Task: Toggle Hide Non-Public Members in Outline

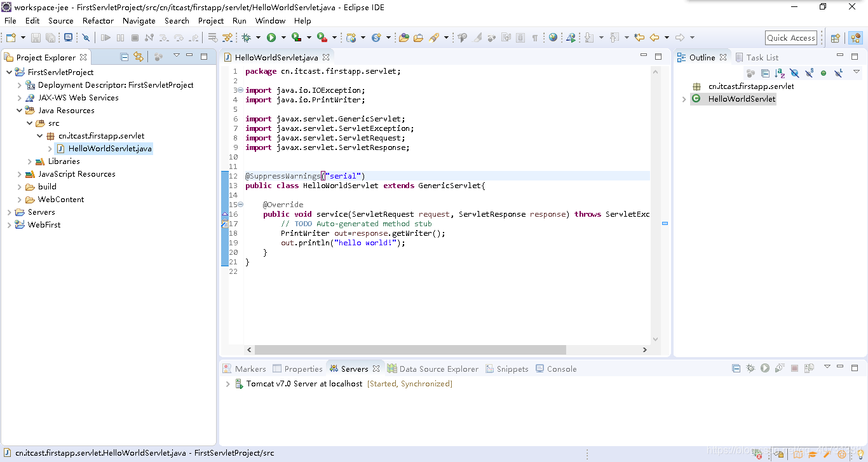Action: 824,73
